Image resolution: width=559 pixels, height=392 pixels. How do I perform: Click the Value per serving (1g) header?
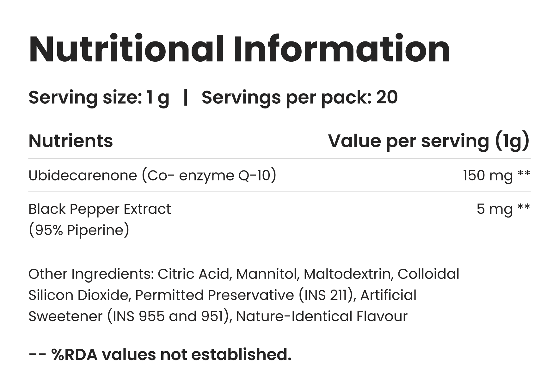click(428, 141)
